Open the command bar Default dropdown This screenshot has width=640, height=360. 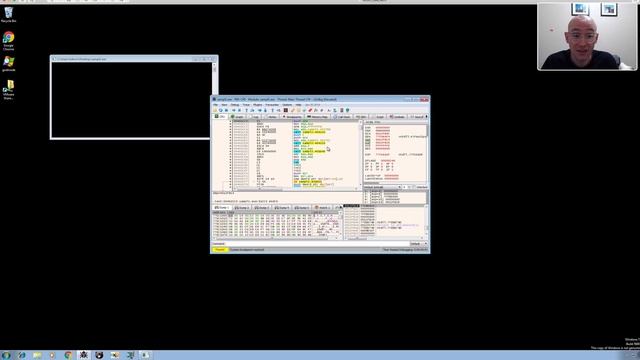[418, 244]
